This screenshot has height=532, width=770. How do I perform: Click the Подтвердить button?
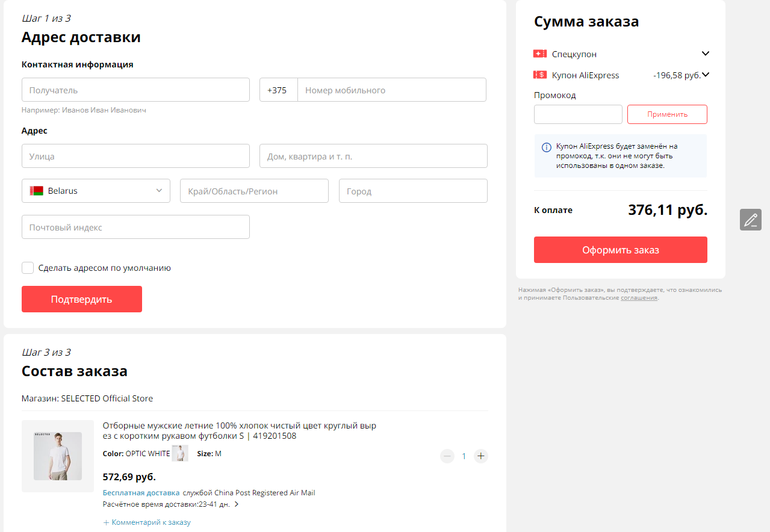pyautogui.click(x=82, y=299)
